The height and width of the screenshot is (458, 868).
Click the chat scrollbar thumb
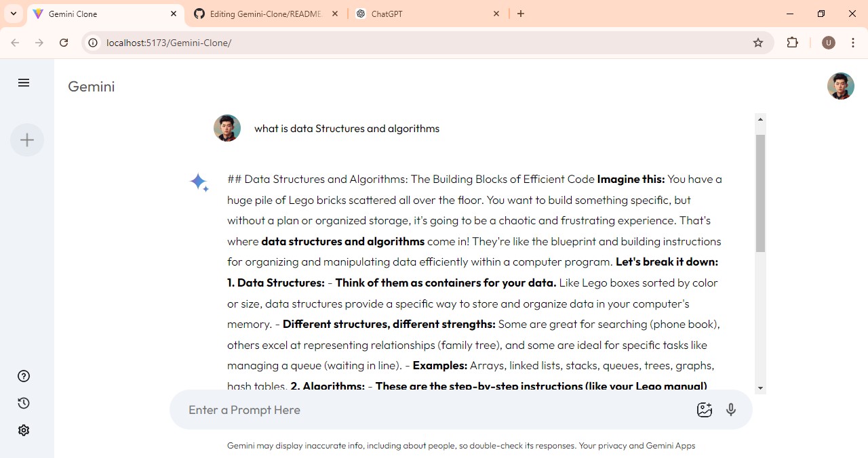[x=760, y=193]
